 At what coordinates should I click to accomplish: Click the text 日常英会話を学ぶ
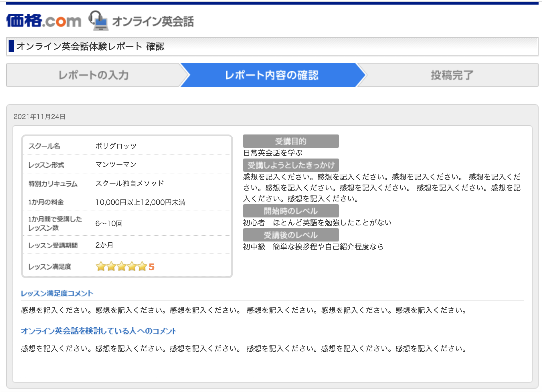tap(273, 153)
